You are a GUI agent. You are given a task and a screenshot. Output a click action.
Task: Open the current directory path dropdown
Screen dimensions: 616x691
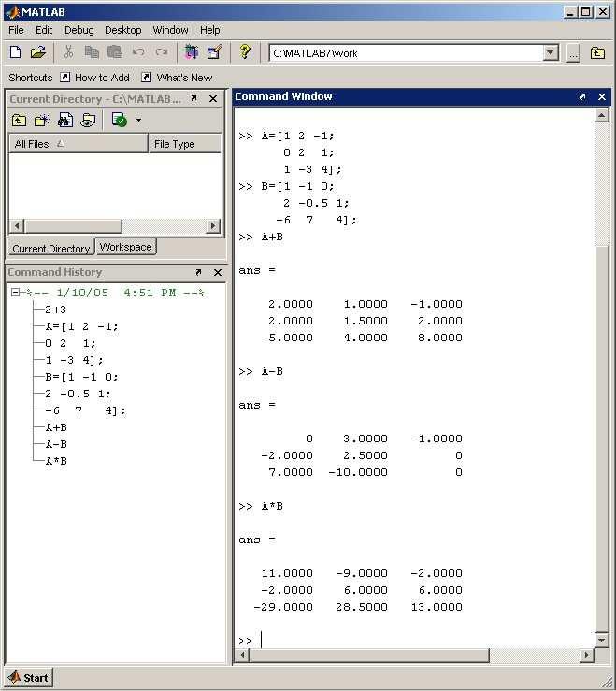550,53
